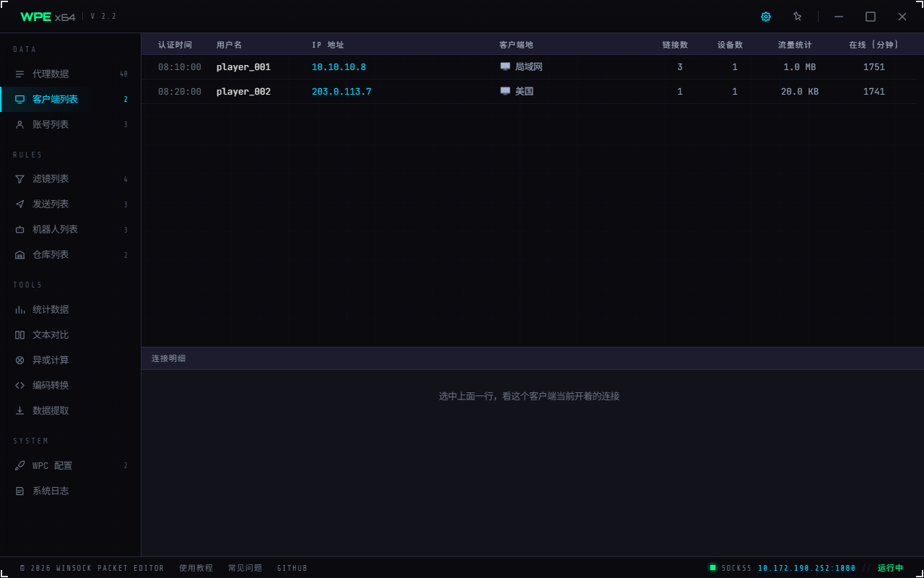Sort by IP 地址 column header
Viewport: 924px width, 578px height.
pos(328,45)
